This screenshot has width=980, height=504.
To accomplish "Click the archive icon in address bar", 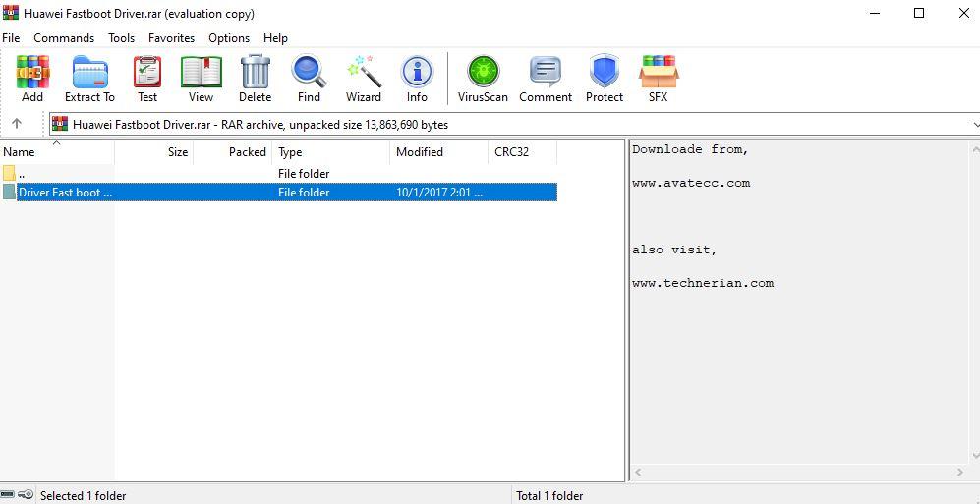I will pos(60,124).
